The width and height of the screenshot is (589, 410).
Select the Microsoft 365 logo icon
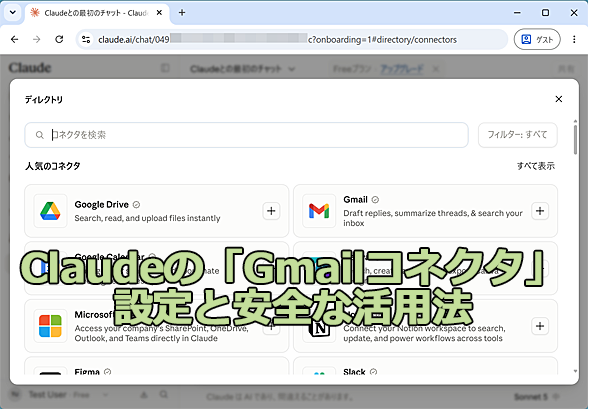click(x=50, y=326)
